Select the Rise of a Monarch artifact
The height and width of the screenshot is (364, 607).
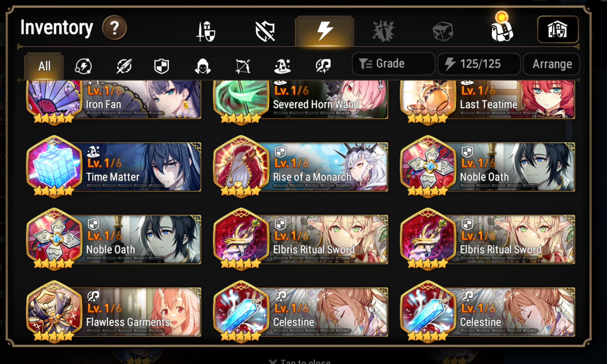(301, 167)
